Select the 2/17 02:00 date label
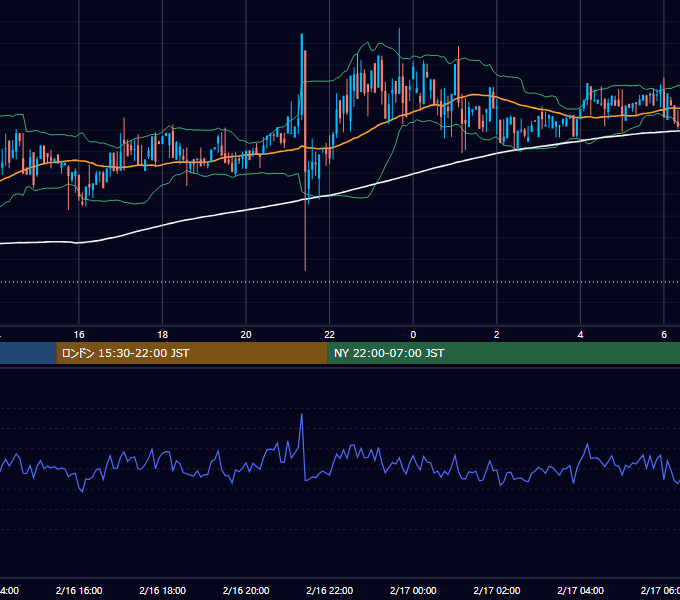This screenshot has width=680, height=600. point(497,590)
